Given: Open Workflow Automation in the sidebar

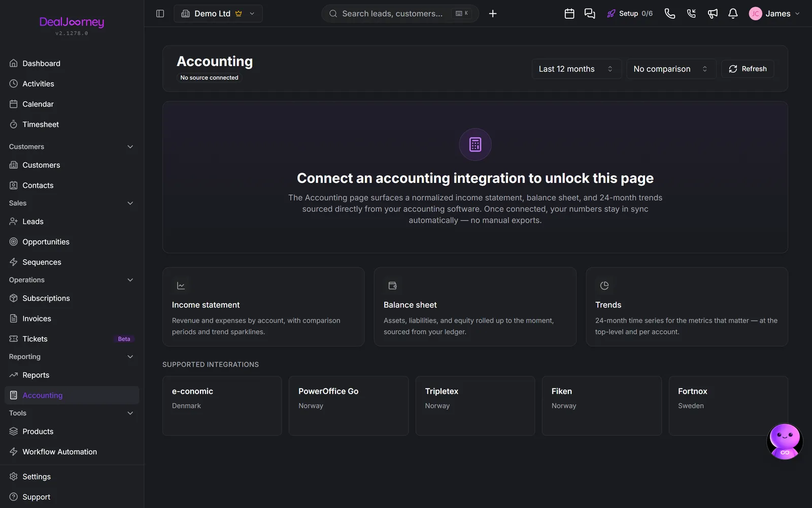Looking at the screenshot, I should coord(72,452).
